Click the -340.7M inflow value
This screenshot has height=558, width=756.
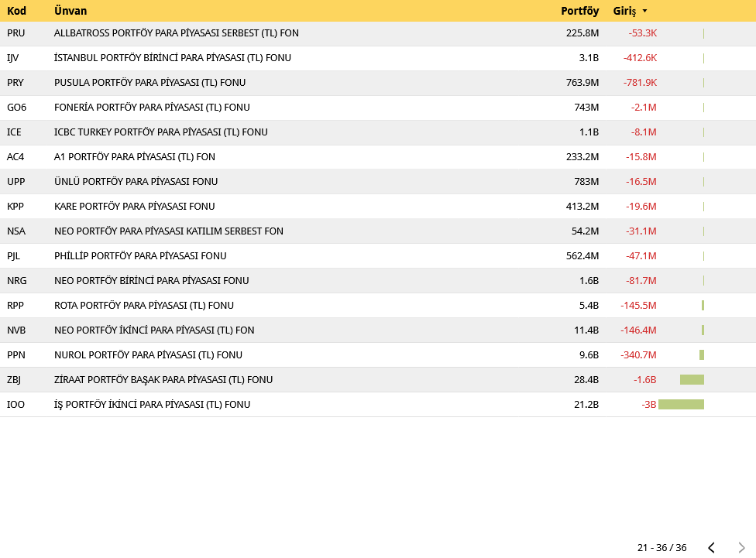[639, 355]
